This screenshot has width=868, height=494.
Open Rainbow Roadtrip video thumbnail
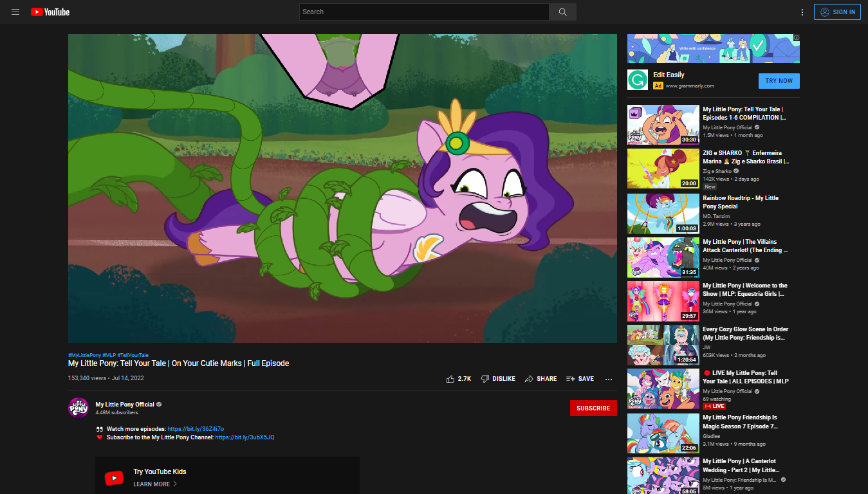tap(663, 214)
